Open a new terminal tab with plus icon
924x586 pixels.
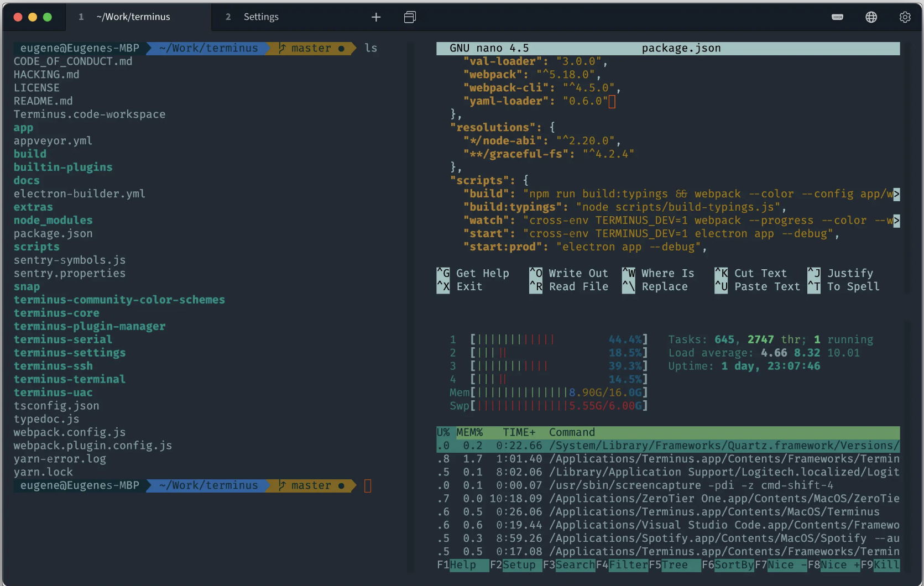click(376, 17)
